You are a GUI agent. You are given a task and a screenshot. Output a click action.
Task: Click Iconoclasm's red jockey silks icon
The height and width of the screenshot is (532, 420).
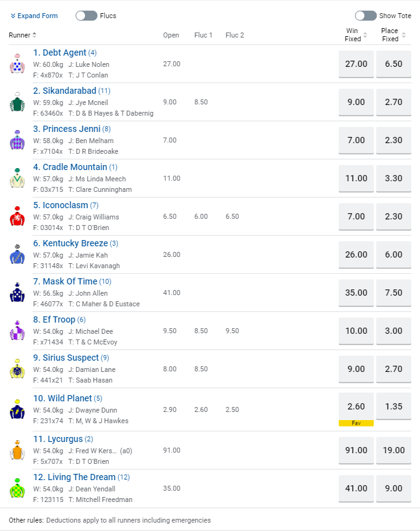pyautogui.click(x=17, y=216)
